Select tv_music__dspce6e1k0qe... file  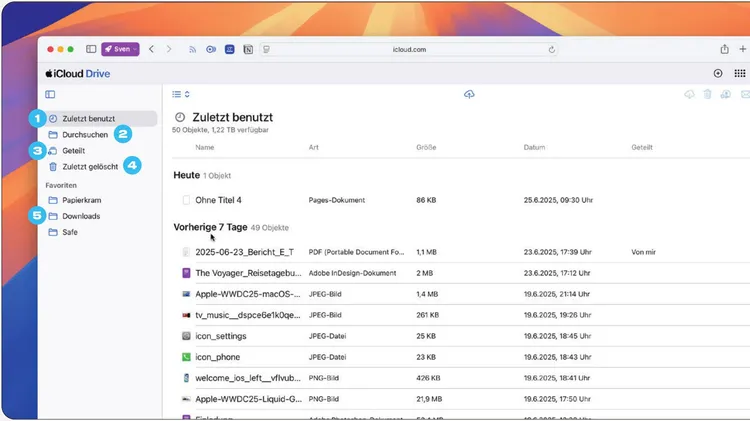248,315
